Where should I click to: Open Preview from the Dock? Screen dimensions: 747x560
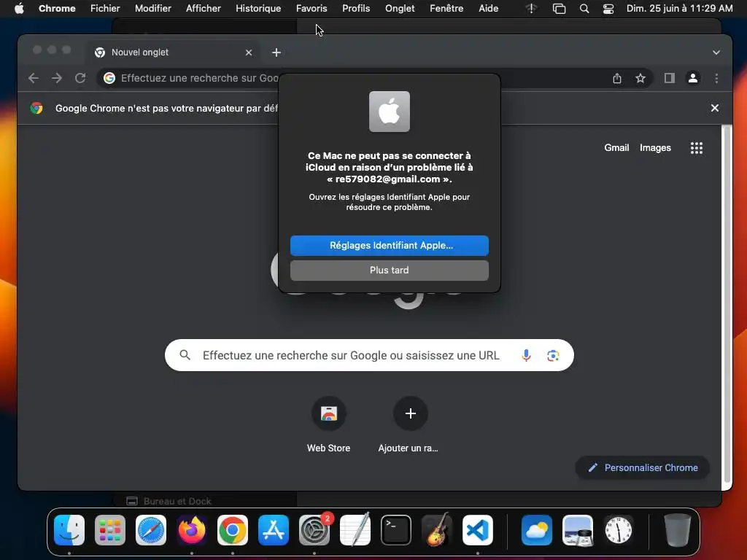[x=578, y=530]
